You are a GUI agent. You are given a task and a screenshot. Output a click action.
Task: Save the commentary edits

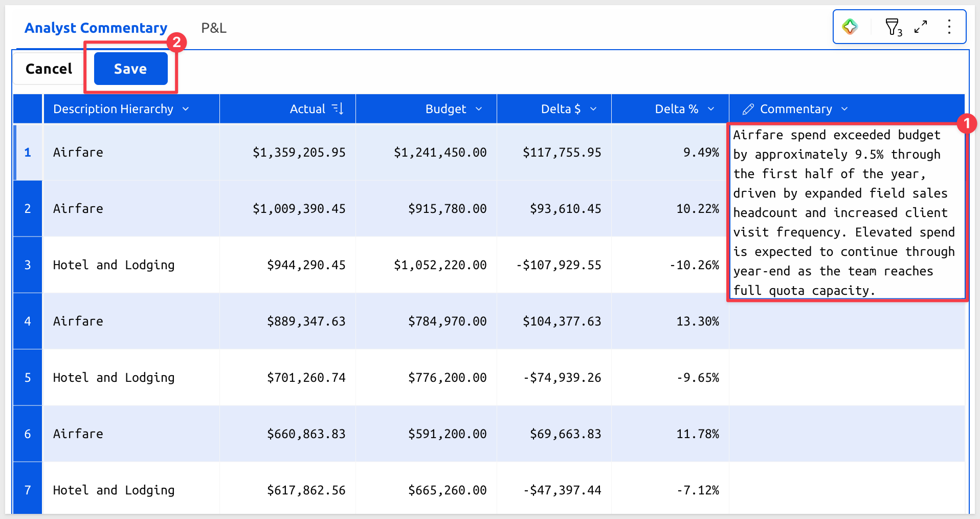click(x=130, y=69)
